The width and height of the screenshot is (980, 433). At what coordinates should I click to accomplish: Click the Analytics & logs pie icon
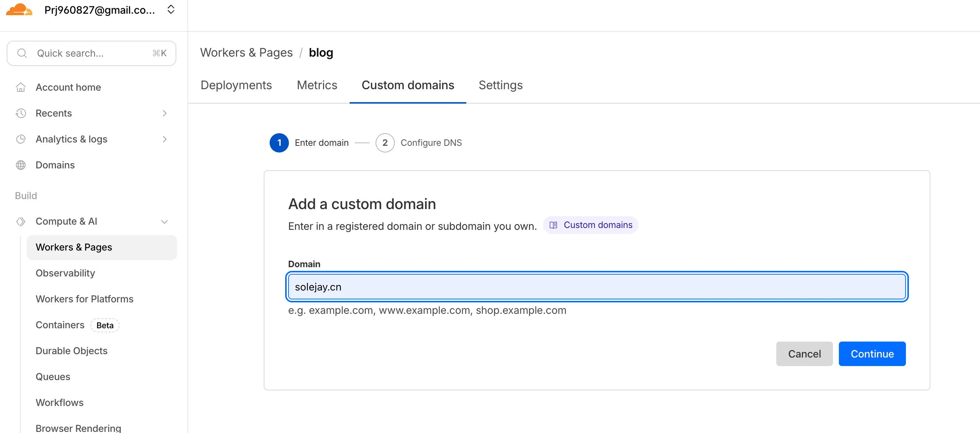[21, 139]
